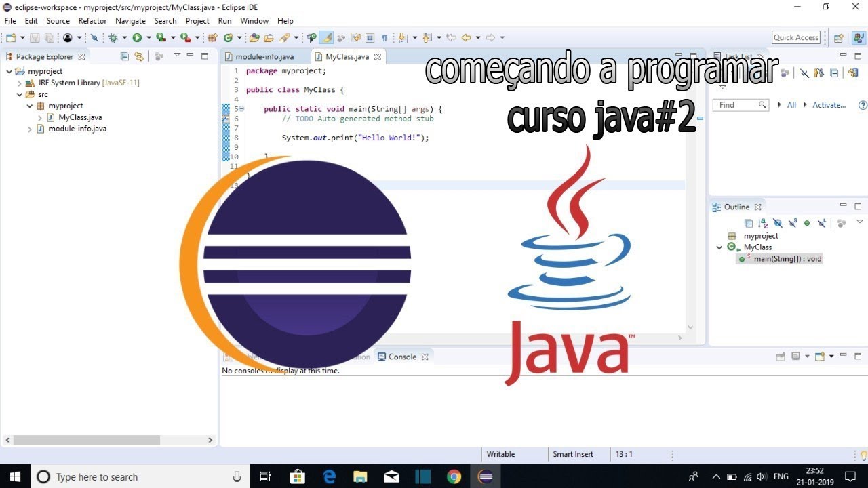Collapse main method fold marker in editor
The image size is (868, 488).
241,109
